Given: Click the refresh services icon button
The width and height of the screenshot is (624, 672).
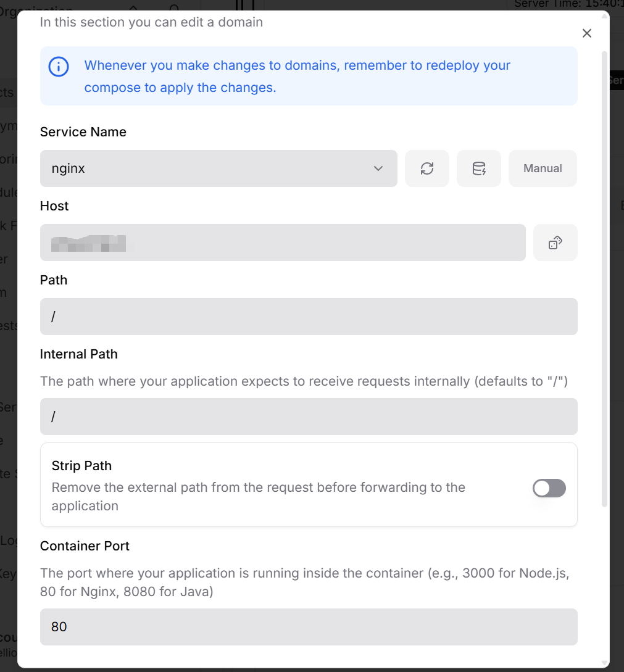Looking at the screenshot, I should click(426, 168).
